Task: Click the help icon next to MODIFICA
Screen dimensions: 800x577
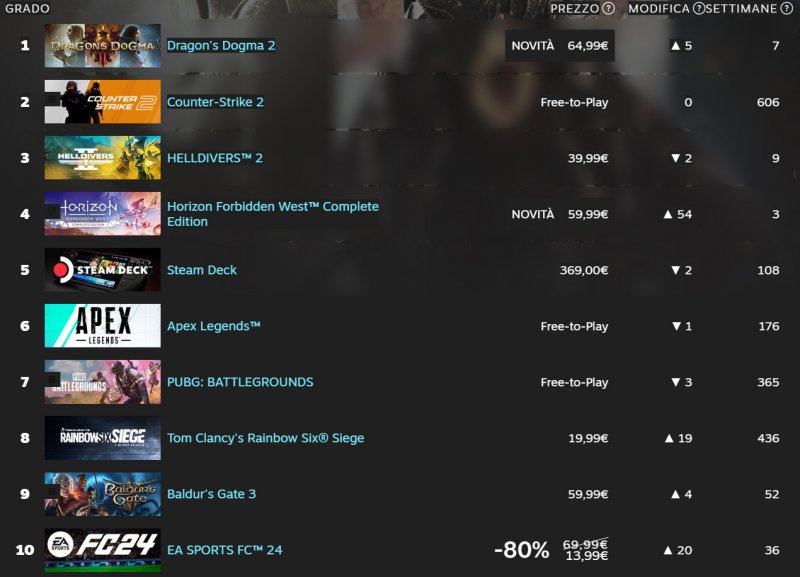Action: click(698, 9)
